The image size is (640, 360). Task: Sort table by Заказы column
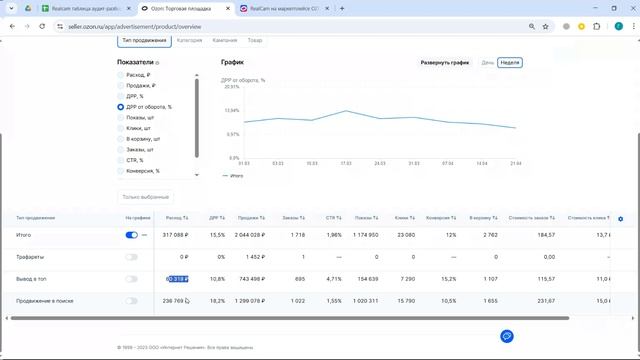(293, 218)
